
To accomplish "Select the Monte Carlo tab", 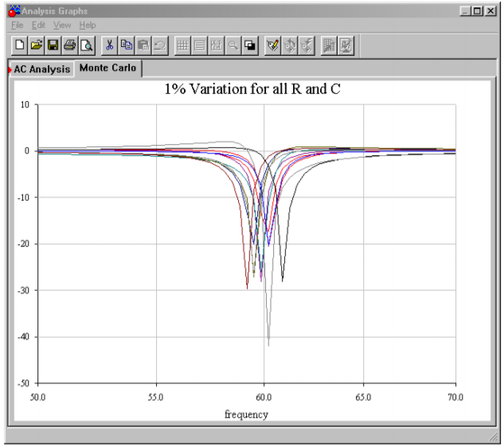I will click(x=107, y=68).
